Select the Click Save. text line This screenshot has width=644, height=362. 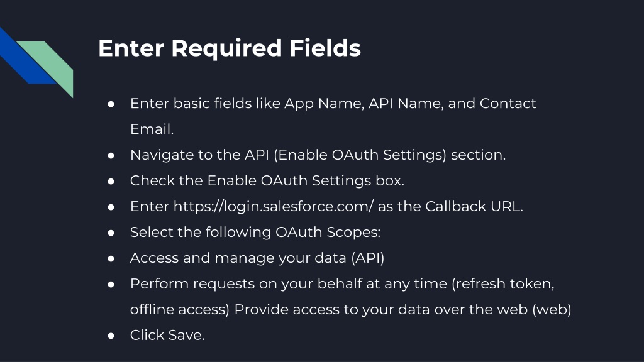(x=167, y=336)
